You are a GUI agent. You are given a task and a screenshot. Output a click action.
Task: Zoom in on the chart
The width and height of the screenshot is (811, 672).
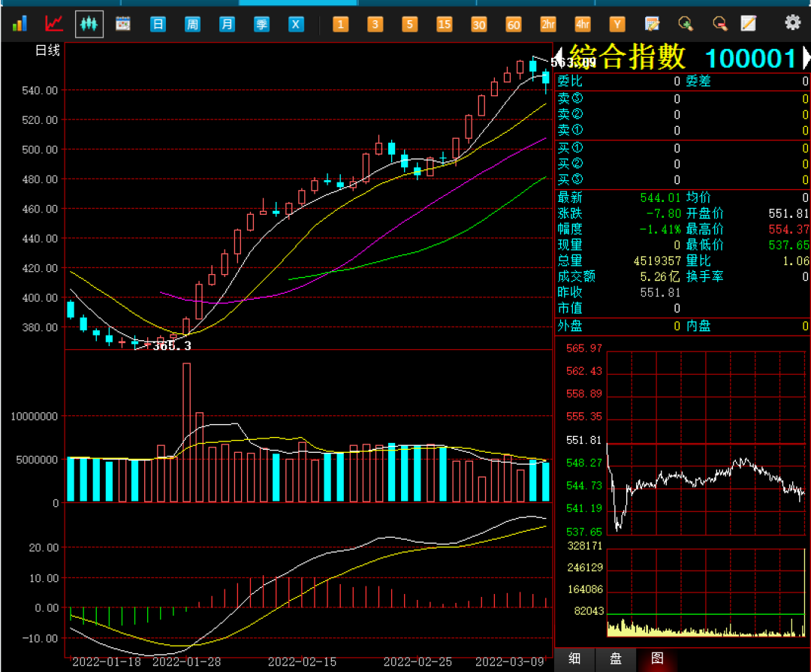(686, 24)
